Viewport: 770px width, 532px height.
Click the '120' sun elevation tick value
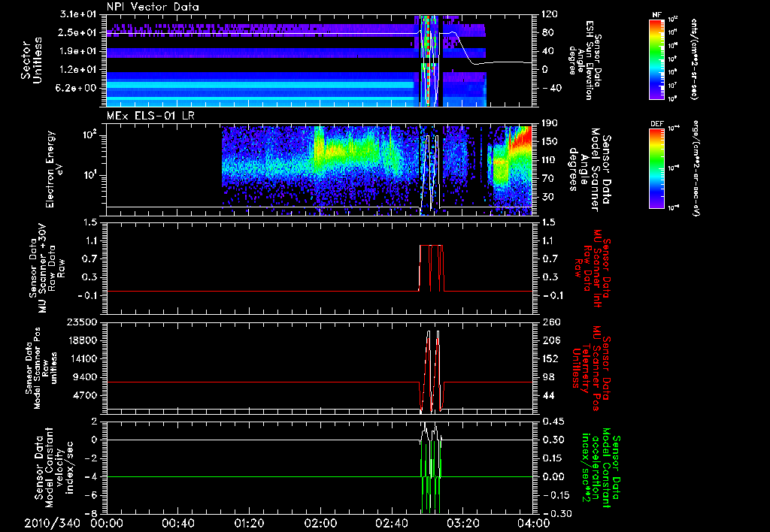coord(550,14)
